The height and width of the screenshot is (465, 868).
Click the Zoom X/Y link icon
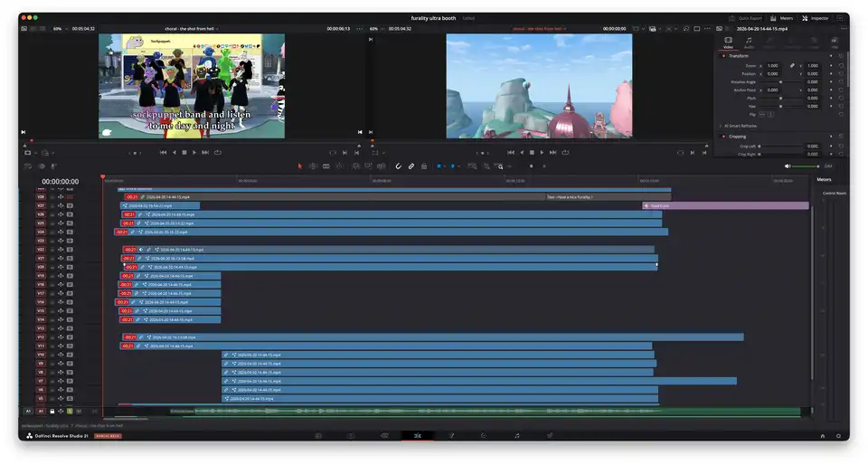(792, 65)
